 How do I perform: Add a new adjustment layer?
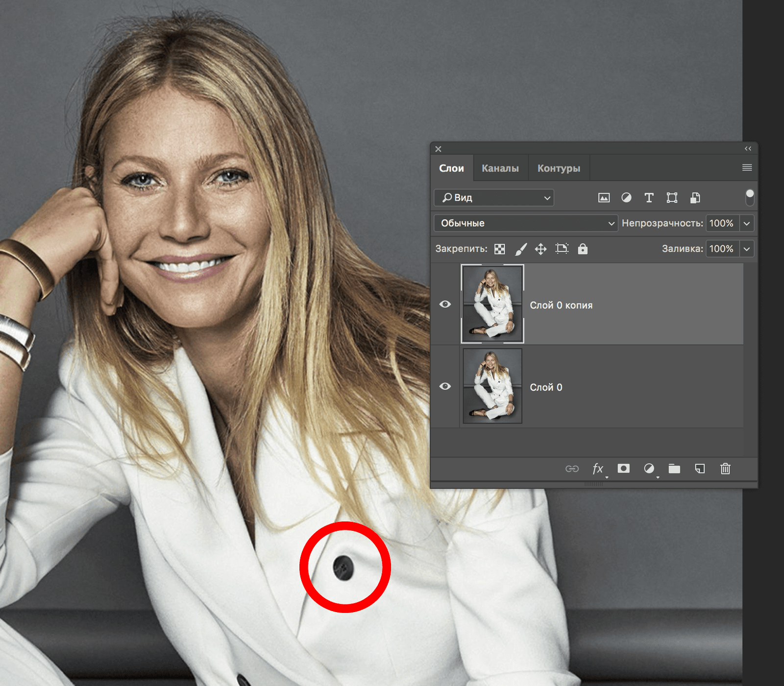point(649,469)
